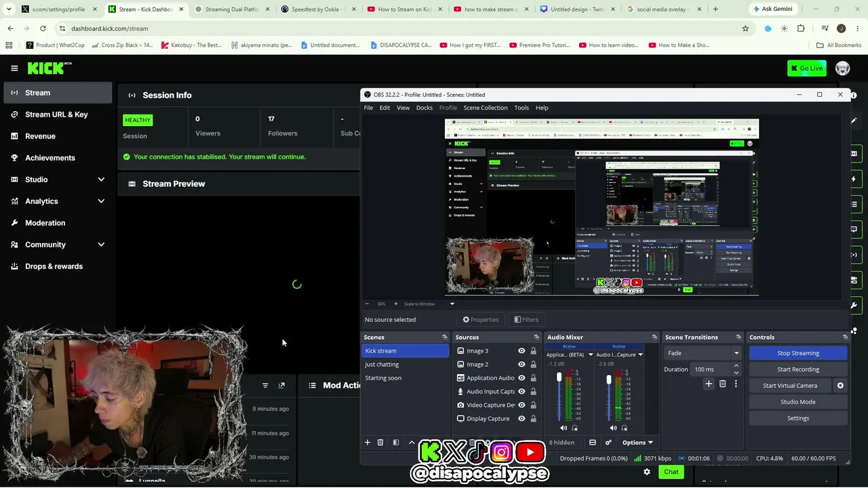Zoom in the OBS preview with plus
The image size is (868, 488).
pos(396,304)
